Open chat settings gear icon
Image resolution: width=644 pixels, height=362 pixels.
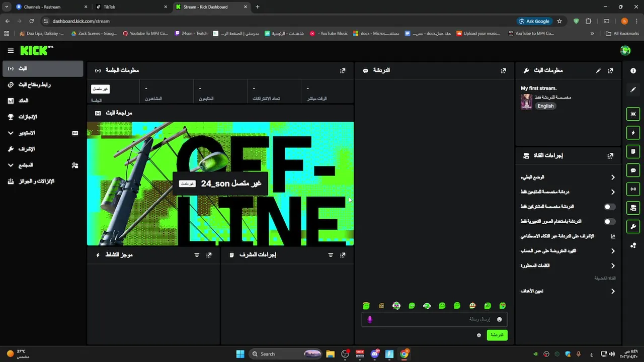(x=478, y=335)
